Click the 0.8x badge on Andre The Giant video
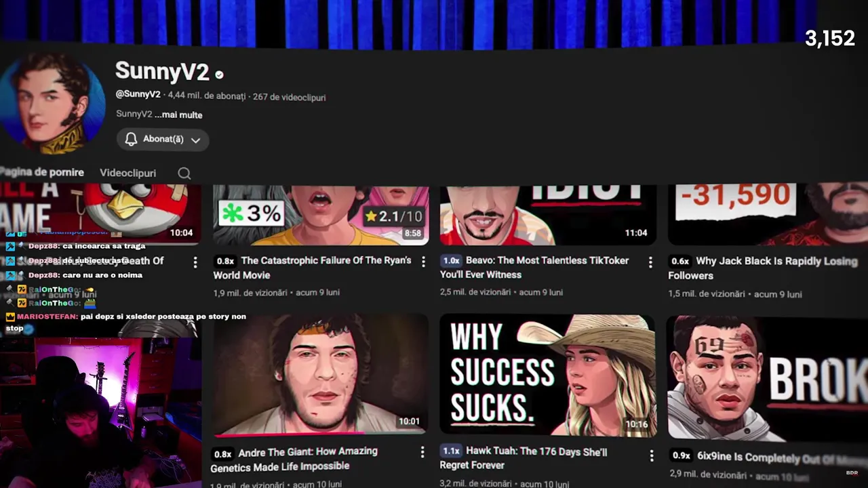This screenshot has height=488, width=868. (222, 454)
